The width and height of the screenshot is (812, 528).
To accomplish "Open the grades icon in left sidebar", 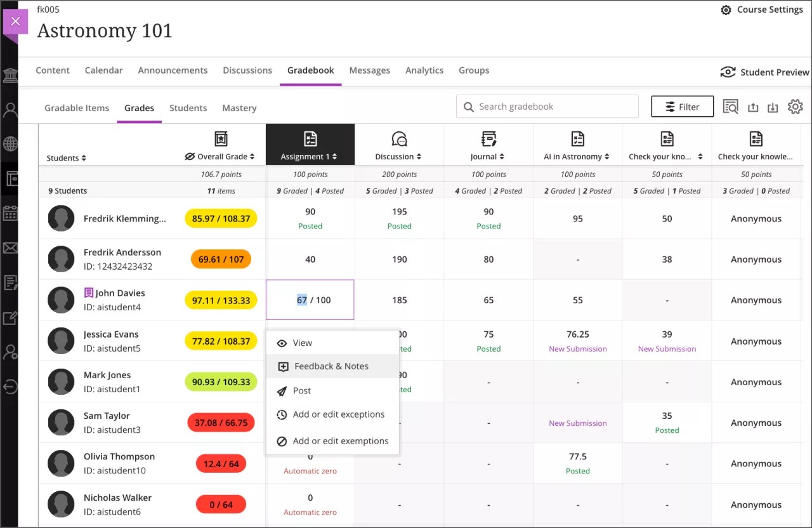I will [x=9, y=282].
